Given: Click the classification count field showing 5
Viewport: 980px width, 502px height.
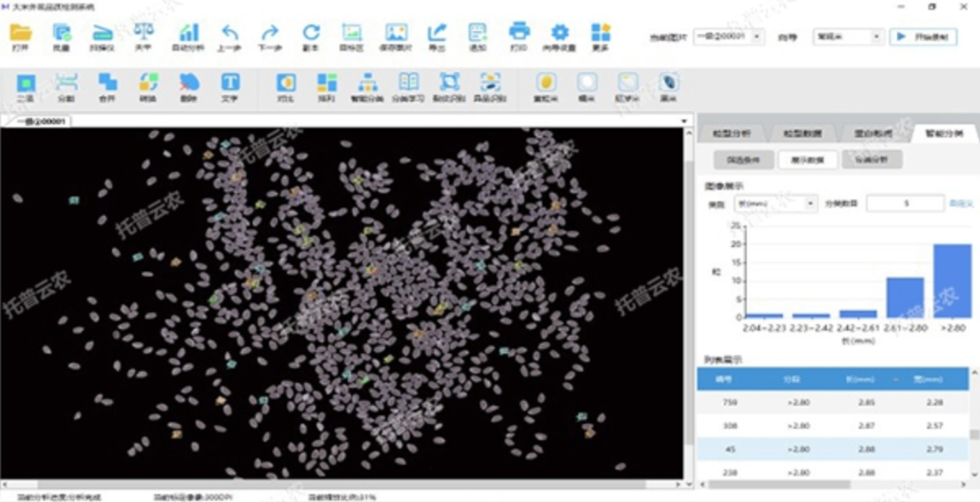Looking at the screenshot, I should click(x=906, y=203).
